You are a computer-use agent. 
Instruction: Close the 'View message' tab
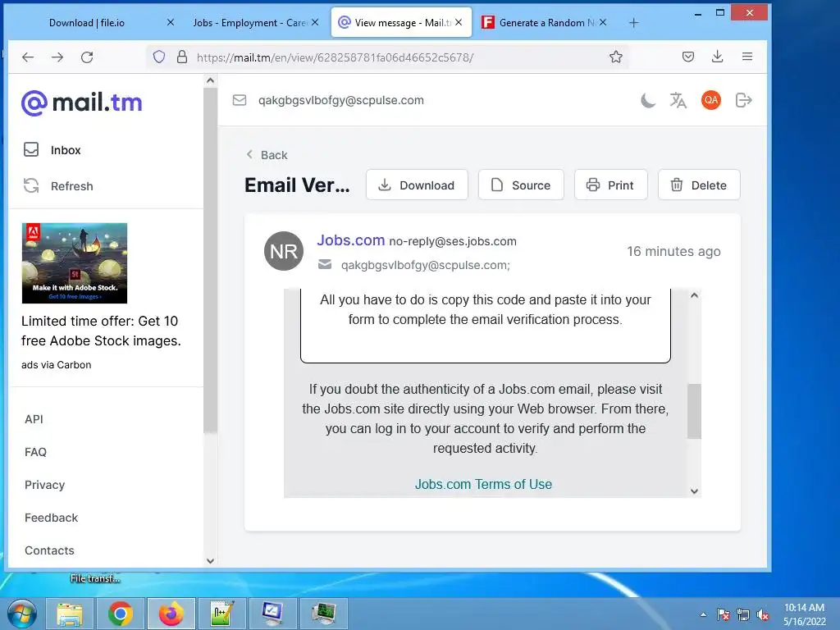point(459,22)
